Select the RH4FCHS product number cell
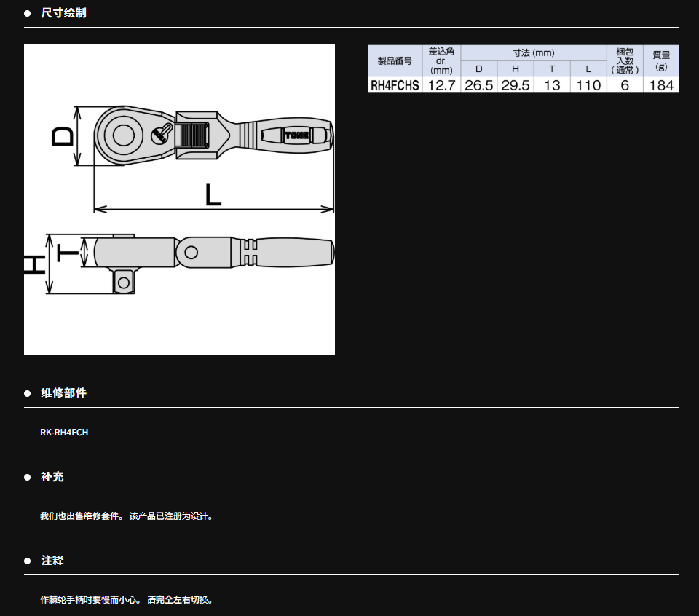The image size is (699, 616). pos(395,85)
